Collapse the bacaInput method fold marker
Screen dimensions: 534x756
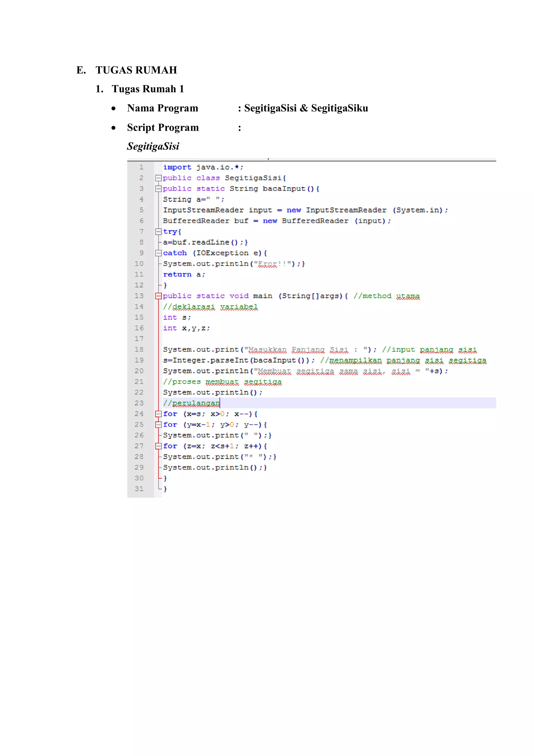(x=158, y=189)
